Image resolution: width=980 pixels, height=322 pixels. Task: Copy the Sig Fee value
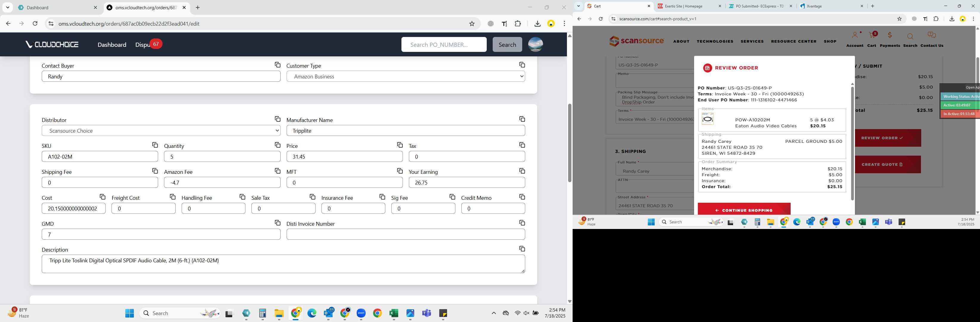click(x=452, y=197)
